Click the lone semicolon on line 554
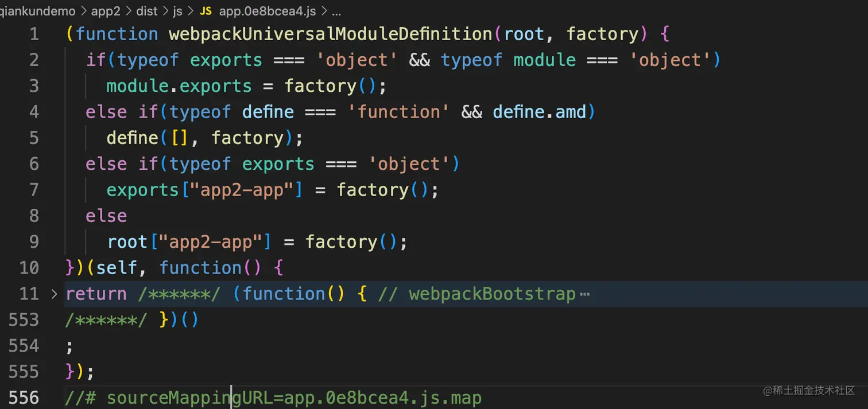 point(70,346)
